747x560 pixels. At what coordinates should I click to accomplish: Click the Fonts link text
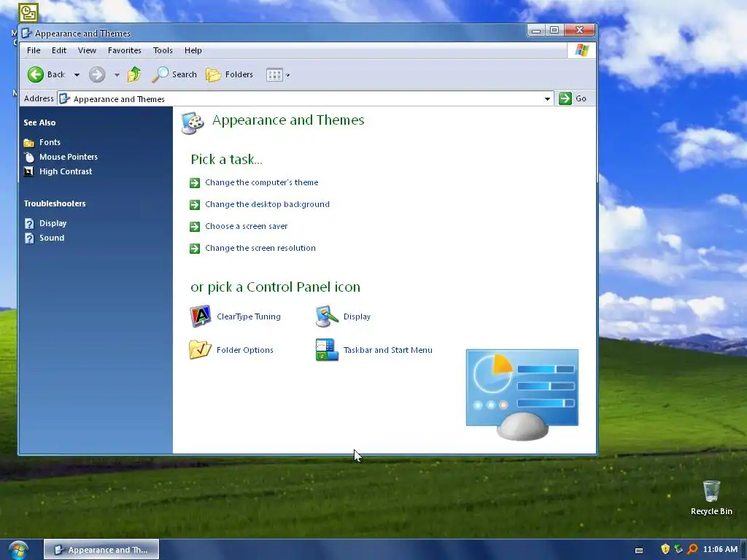pos(50,142)
